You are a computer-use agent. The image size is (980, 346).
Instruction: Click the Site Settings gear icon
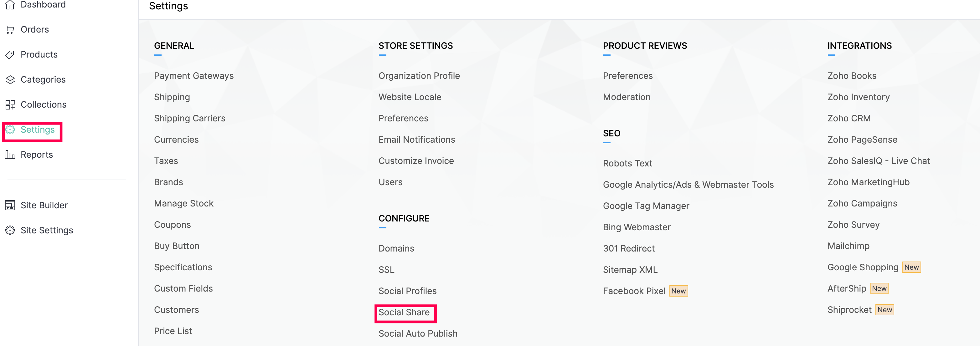[10, 231]
